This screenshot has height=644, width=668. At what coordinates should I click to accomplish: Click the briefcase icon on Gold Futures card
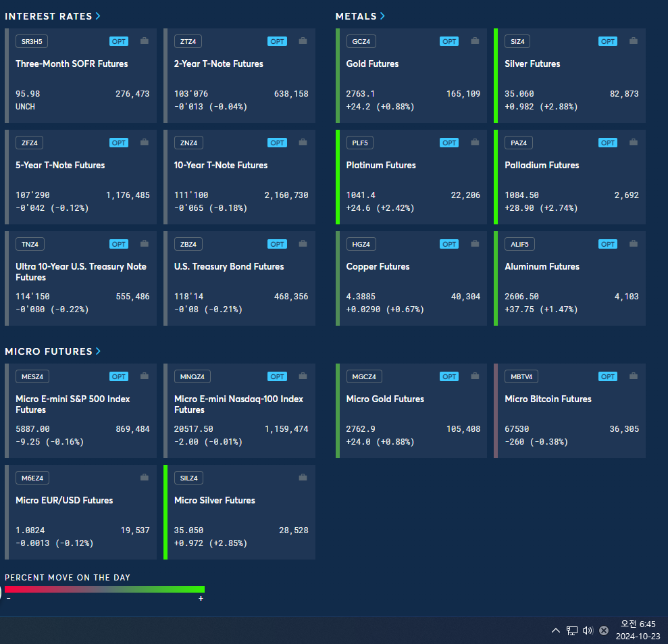[x=475, y=41]
